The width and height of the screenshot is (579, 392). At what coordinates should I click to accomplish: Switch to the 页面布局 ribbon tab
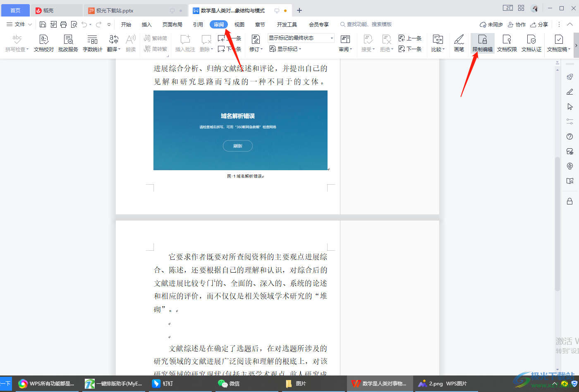[172, 24]
